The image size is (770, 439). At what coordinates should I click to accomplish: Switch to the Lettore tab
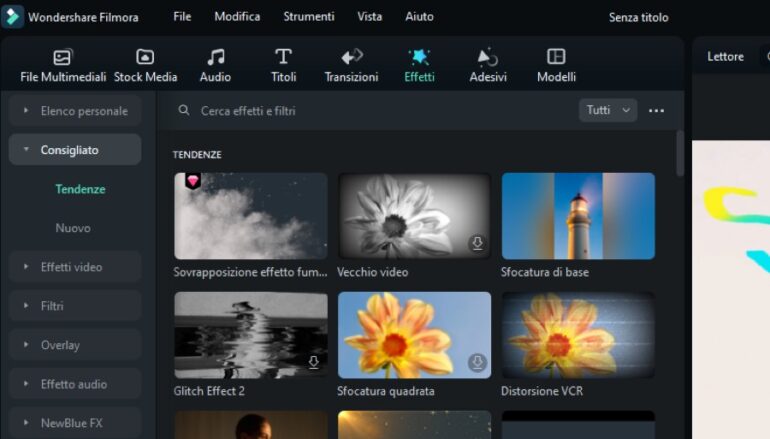[x=725, y=56]
